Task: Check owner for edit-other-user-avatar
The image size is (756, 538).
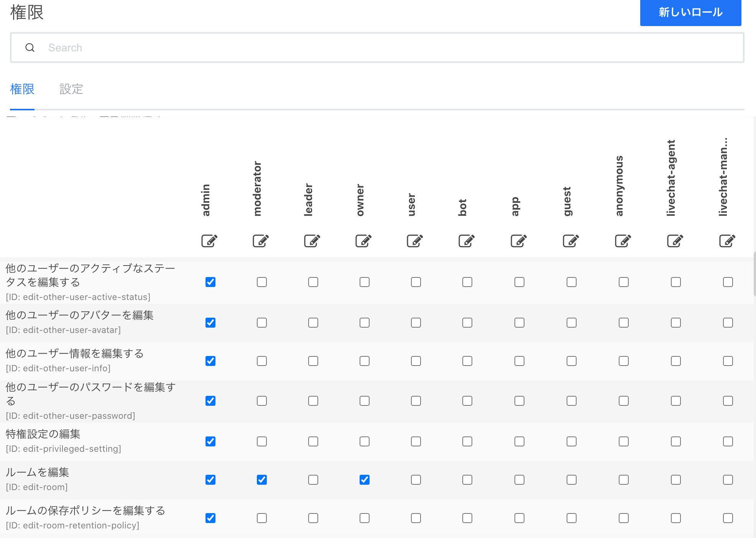Action: point(365,323)
